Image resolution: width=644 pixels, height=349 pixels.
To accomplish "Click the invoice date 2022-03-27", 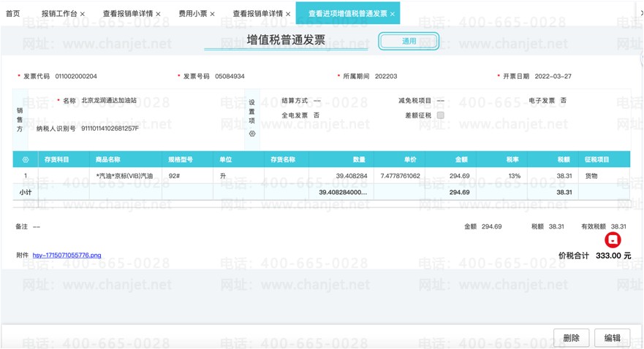I will (x=553, y=76).
